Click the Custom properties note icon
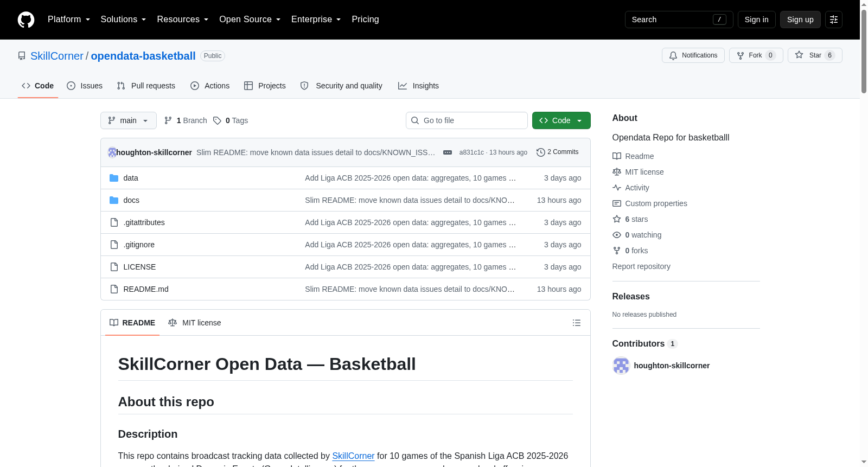The width and height of the screenshot is (868, 467). tap(617, 203)
